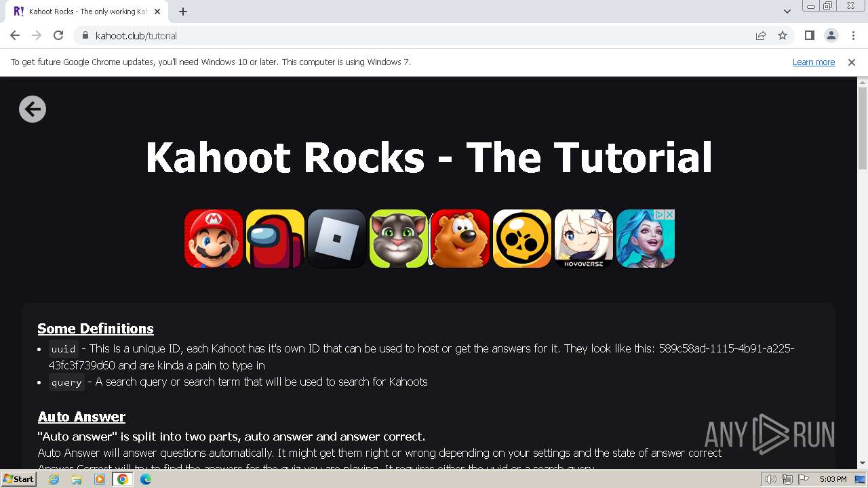
Task: Close the ad with its X icon
Action: (669, 214)
